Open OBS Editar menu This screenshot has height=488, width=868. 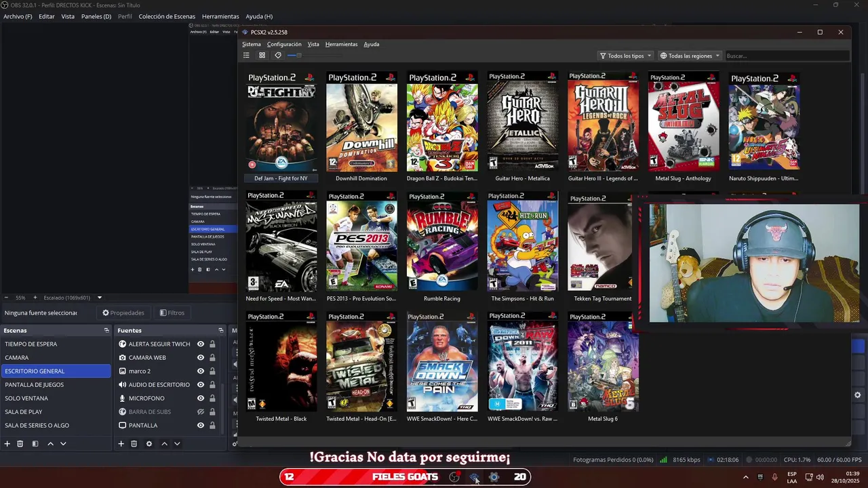47,16
